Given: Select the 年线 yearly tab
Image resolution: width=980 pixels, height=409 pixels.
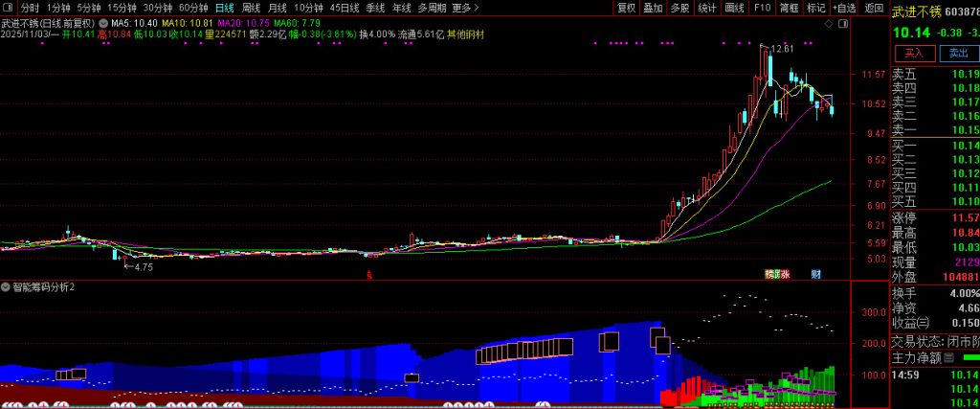Looking at the screenshot, I should 402,8.
